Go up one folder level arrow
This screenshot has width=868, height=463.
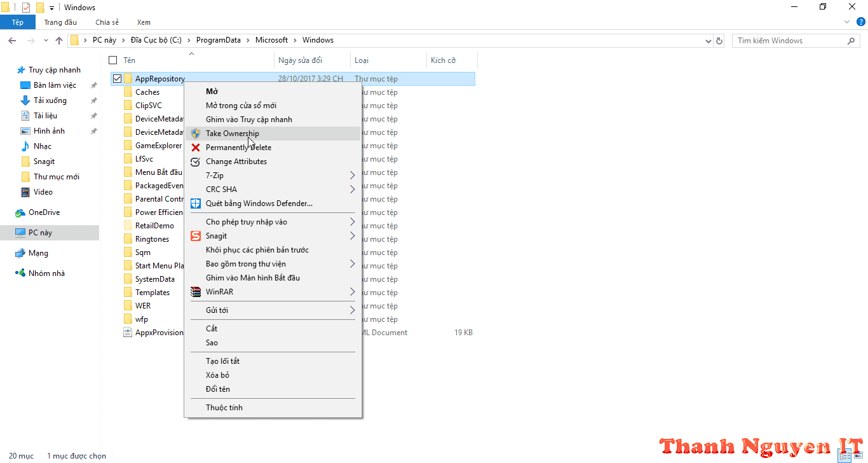pyautogui.click(x=59, y=41)
